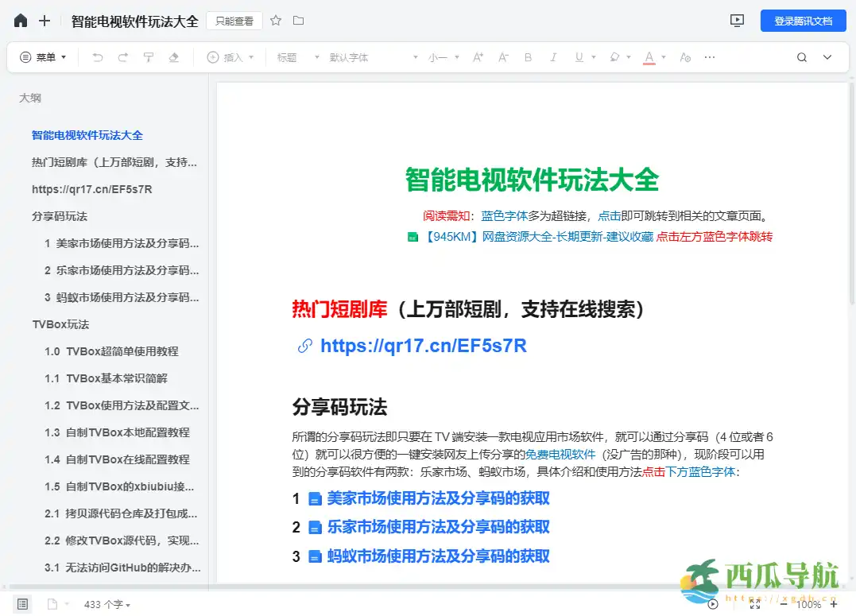This screenshot has height=616, width=856.
Task: Star the document to favorite it
Action: 275,21
